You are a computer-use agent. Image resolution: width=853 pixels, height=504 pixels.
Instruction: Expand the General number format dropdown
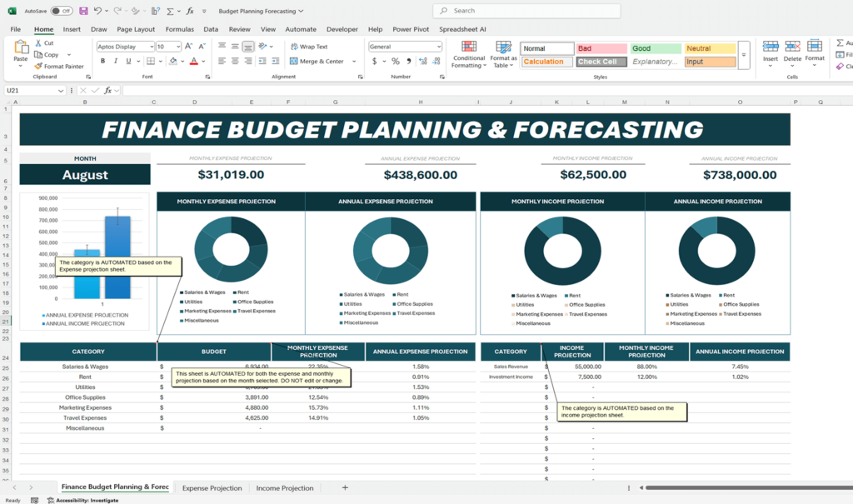pos(438,47)
